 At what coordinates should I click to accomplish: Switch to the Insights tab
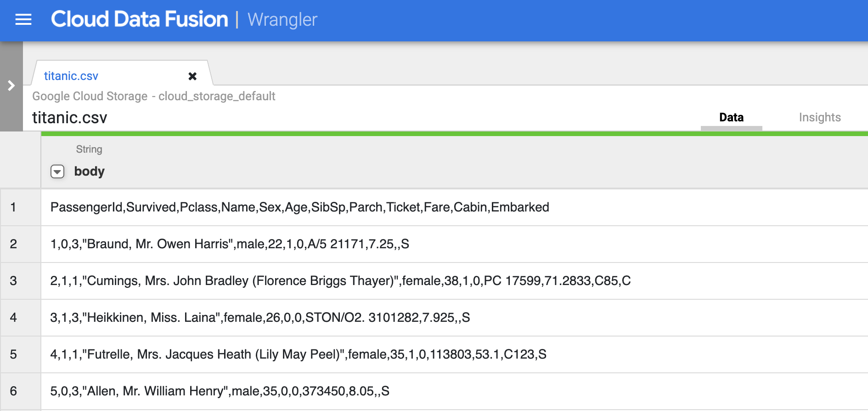820,117
